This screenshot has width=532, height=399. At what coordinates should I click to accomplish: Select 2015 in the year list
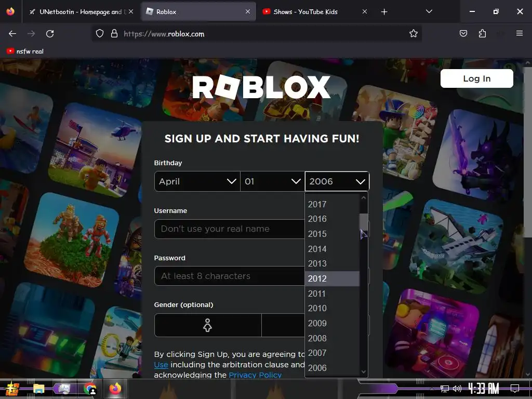tap(332, 234)
